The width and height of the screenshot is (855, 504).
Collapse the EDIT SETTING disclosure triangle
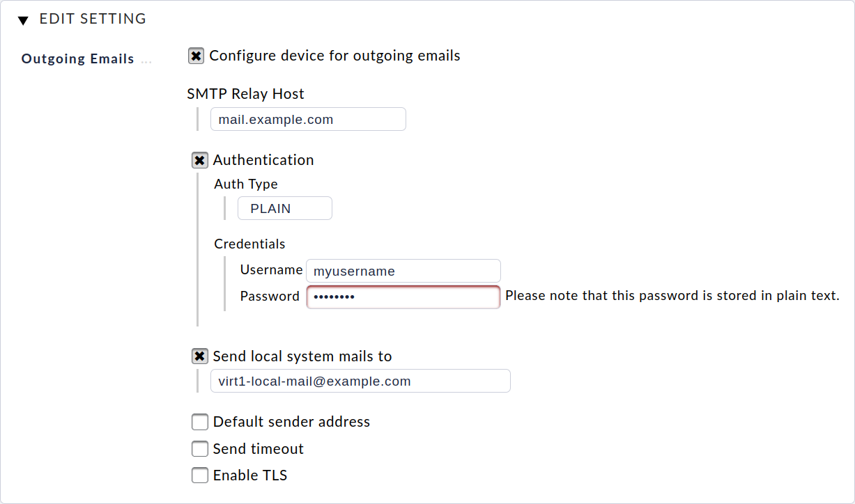[23, 19]
